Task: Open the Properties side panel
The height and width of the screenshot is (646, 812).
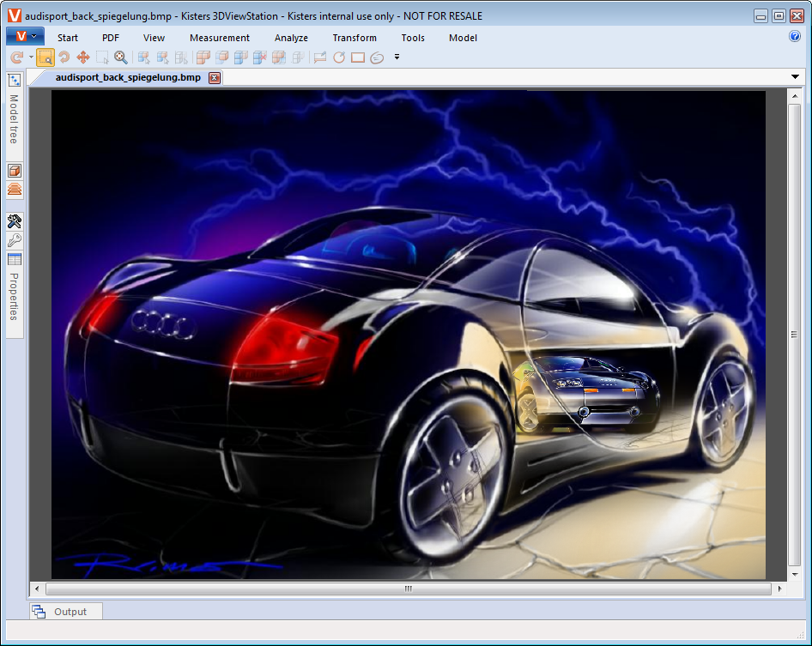Action: 15,295
